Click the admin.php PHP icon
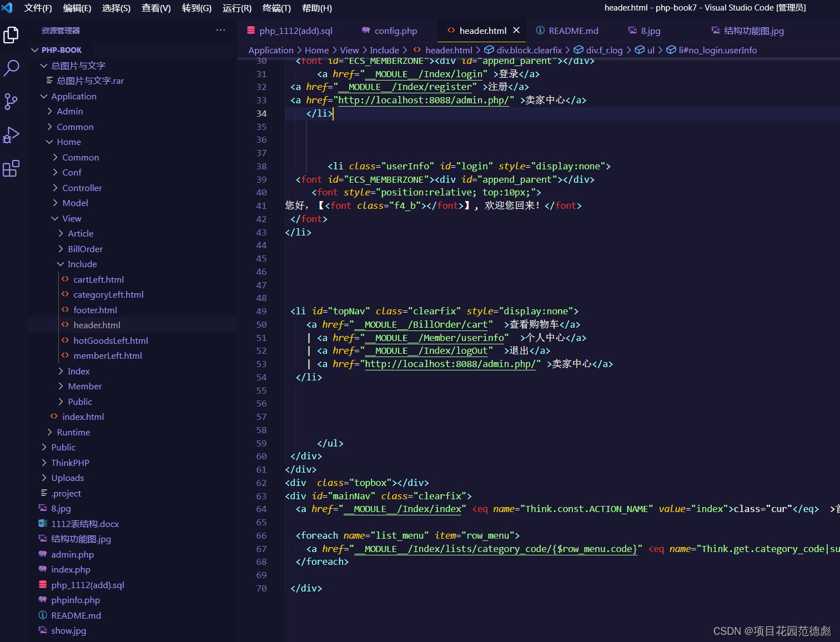The image size is (840, 642). click(43, 554)
